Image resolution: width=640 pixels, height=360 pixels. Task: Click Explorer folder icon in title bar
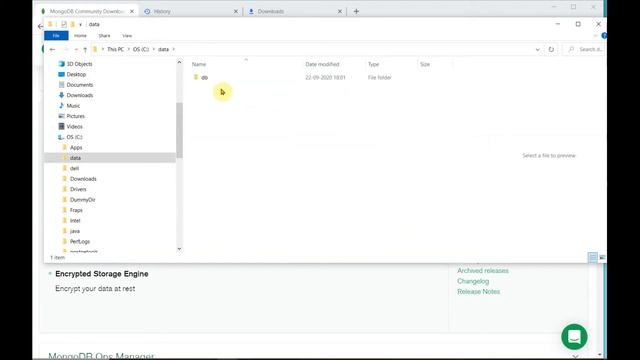click(50, 24)
